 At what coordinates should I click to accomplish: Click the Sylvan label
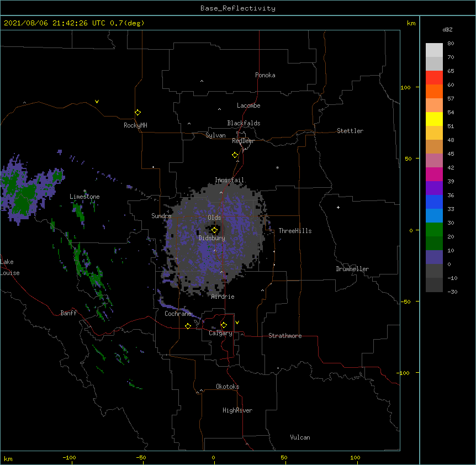tap(215, 135)
